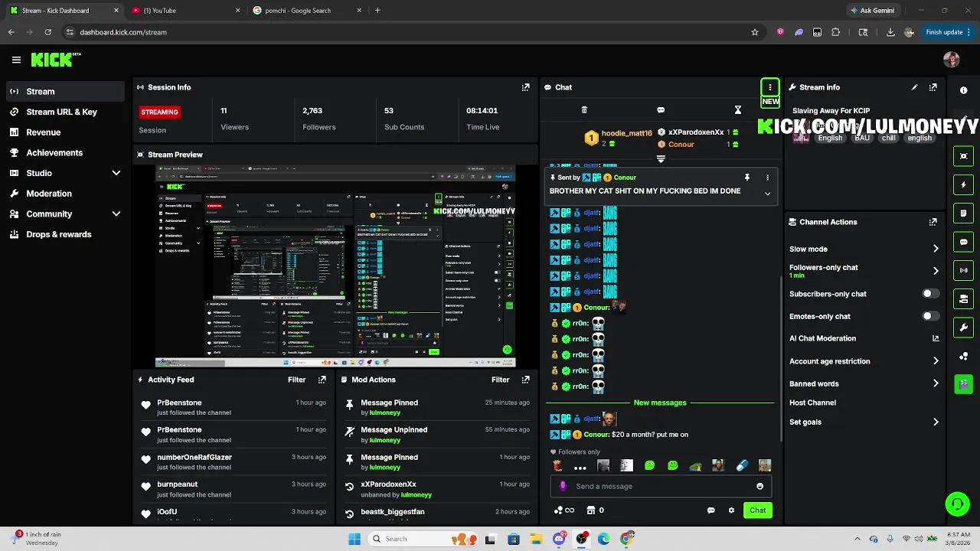The height and width of the screenshot is (551, 980).
Task: Click the info icon in right sidebar
Action: click(x=963, y=90)
